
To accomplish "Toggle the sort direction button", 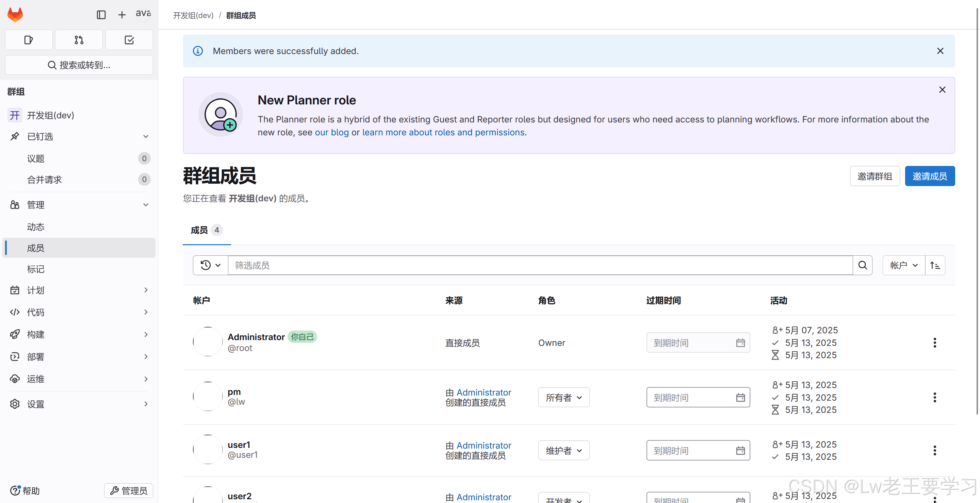I will 935,265.
